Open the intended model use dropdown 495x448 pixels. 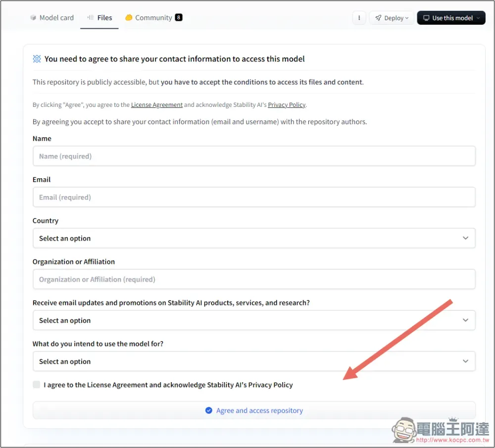[x=254, y=361]
